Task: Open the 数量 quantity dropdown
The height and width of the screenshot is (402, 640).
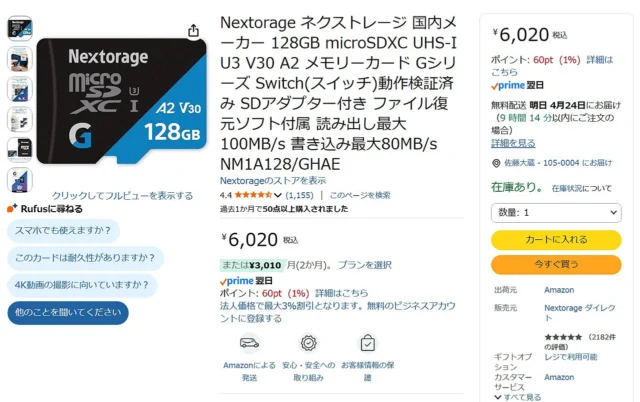Action: 555,213
